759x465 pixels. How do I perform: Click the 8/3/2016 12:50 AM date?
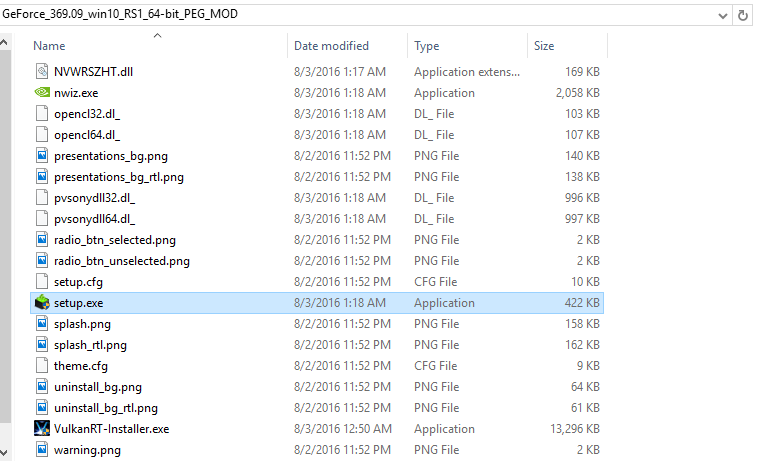(x=343, y=429)
